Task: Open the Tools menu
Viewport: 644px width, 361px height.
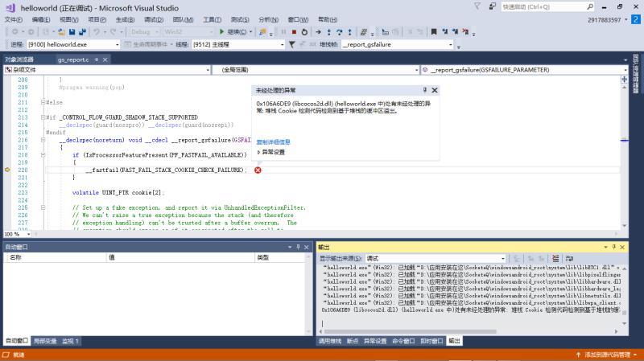Action: coord(212,19)
